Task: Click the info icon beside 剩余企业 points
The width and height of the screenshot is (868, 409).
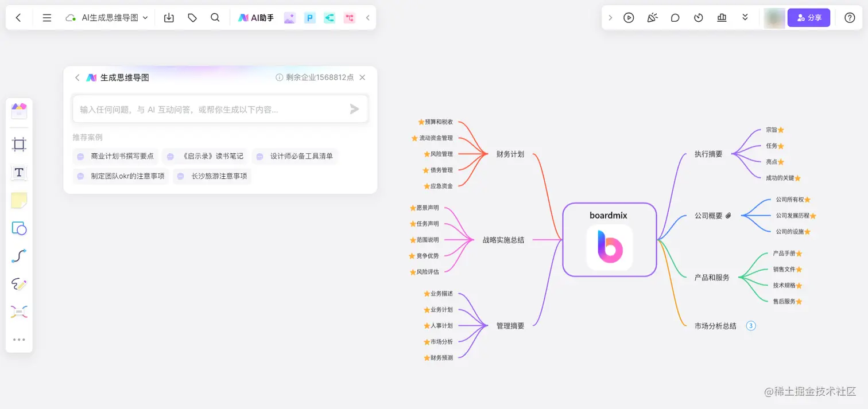Action: tap(280, 77)
